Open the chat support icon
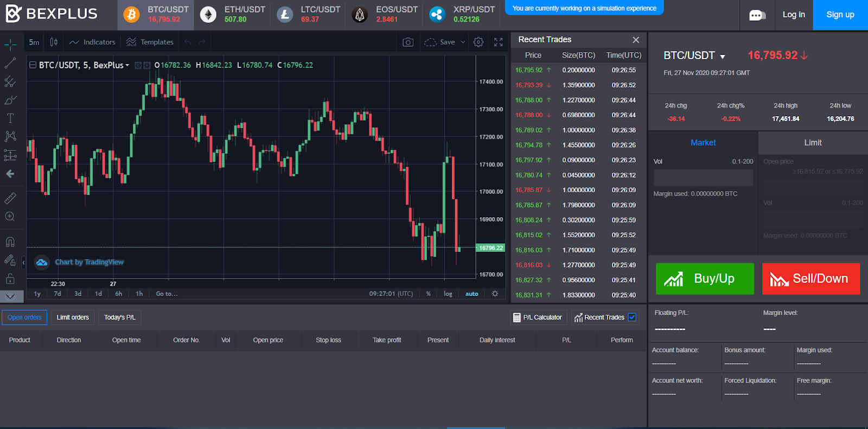 click(757, 15)
